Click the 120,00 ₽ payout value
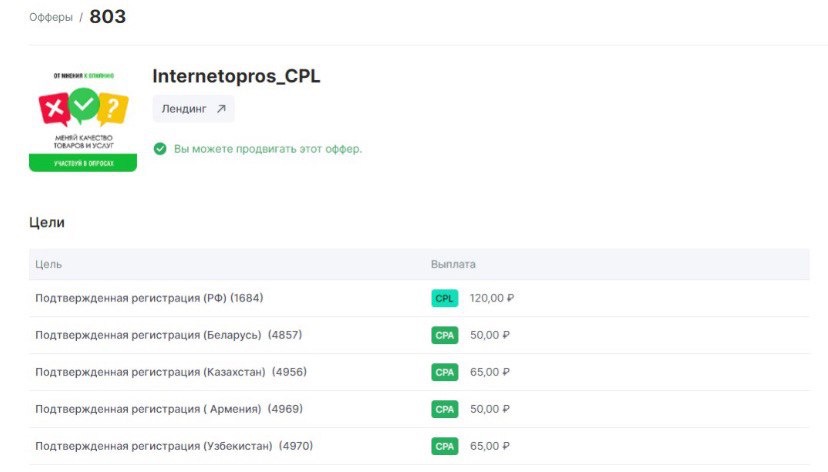 tap(492, 298)
